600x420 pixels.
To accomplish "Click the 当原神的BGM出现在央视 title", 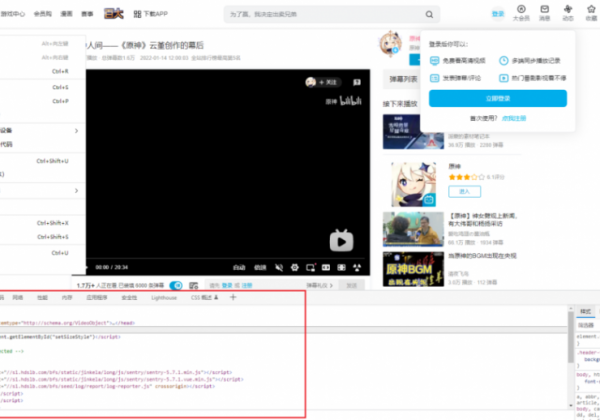I will coord(482,256).
